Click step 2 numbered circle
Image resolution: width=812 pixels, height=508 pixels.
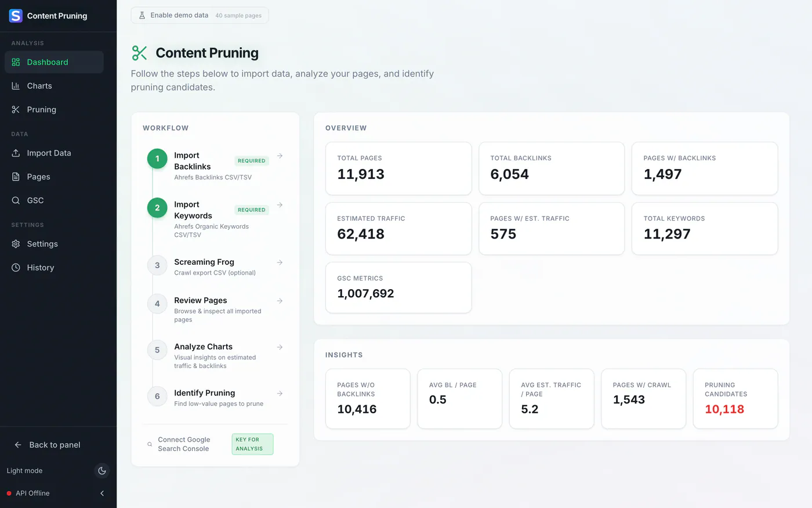click(x=157, y=208)
